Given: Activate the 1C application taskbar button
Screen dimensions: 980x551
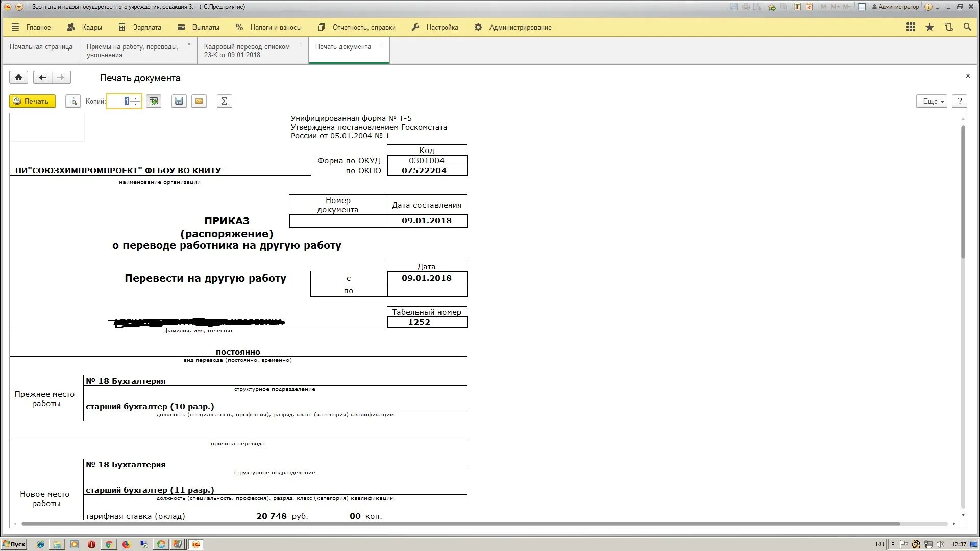Looking at the screenshot, I should coord(196,544).
